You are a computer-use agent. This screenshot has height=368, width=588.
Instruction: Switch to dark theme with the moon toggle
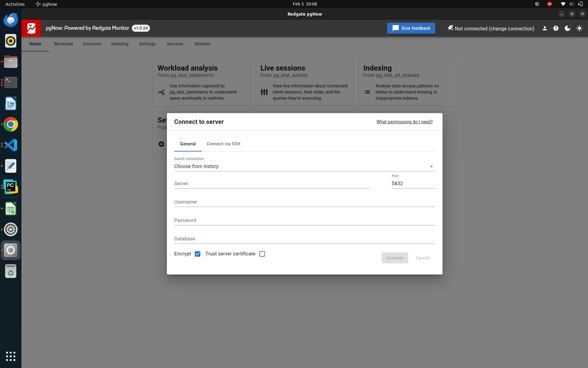(567, 28)
